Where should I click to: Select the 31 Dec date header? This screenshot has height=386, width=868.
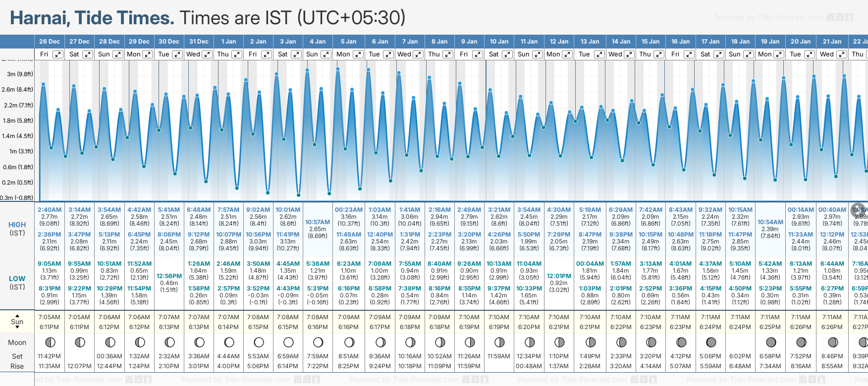pyautogui.click(x=199, y=42)
